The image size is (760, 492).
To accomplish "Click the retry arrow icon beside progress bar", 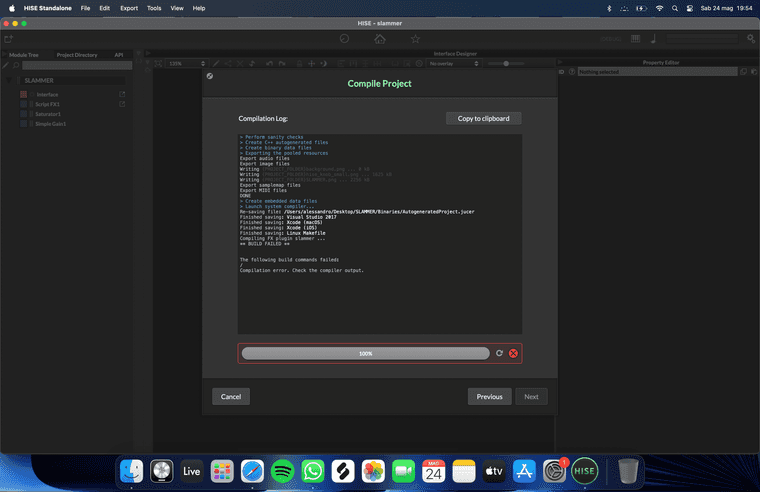I will (x=499, y=353).
